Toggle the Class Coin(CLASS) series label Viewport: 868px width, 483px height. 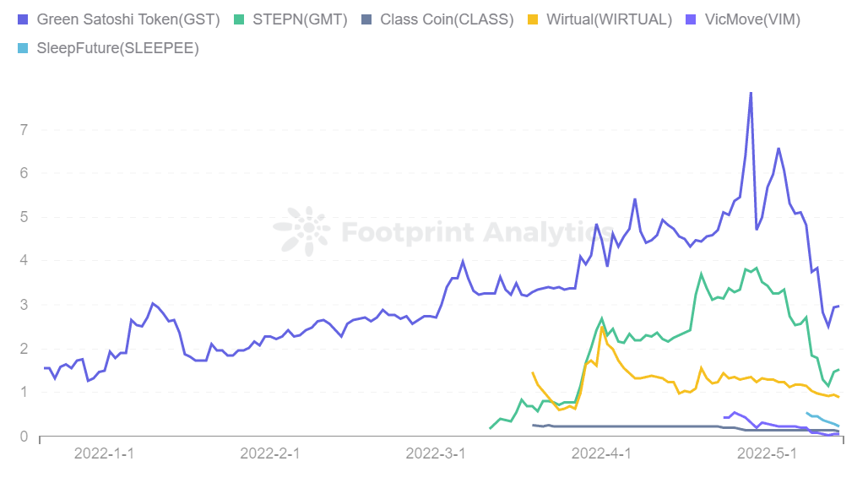click(447, 20)
